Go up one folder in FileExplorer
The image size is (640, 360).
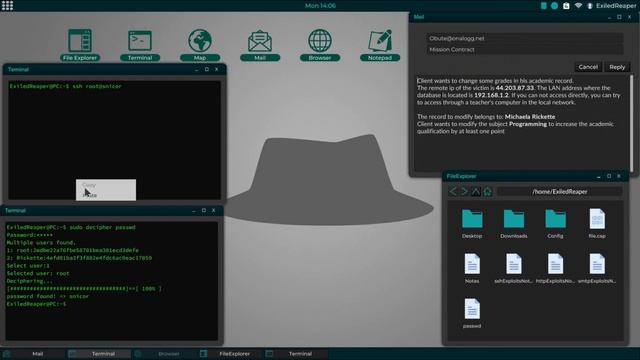[476, 191]
